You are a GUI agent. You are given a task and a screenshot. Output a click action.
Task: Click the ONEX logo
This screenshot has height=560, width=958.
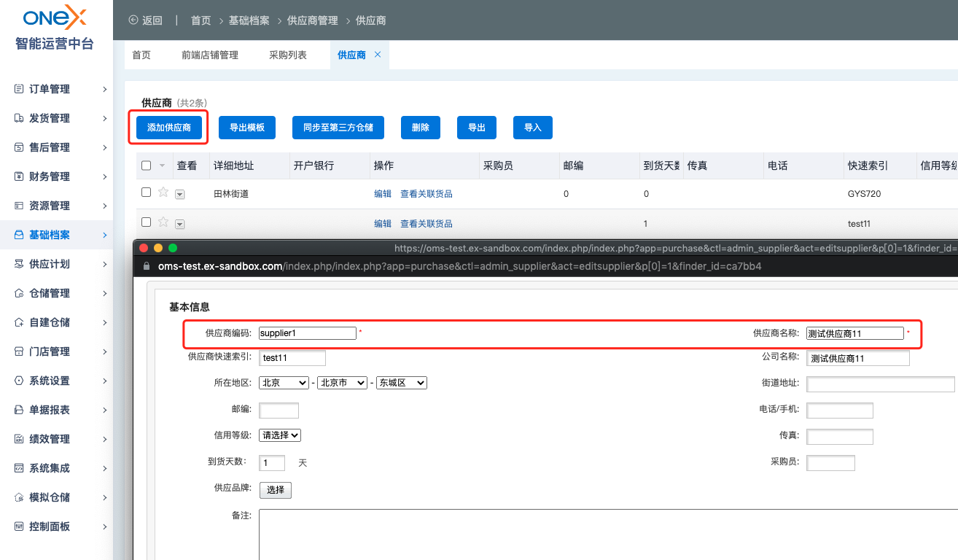click(x=55, y=17)
